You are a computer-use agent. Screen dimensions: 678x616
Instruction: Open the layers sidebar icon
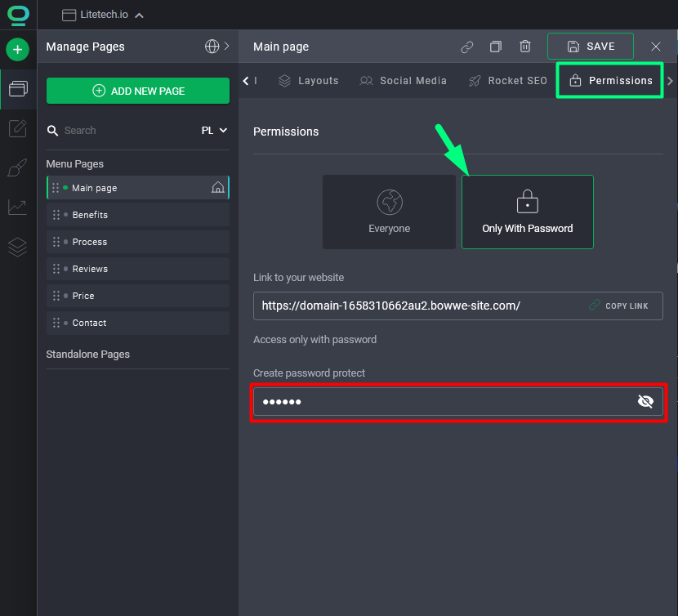18,247
